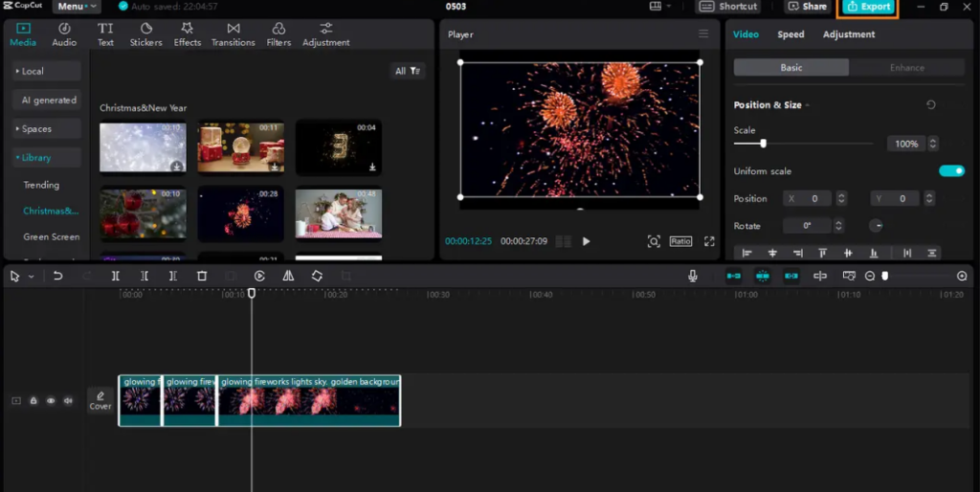Viewport: 980px width, 492px height.
Task: Click the Reset Position & Size arrow
Action: pyautogui.click(x=930, y=105)
